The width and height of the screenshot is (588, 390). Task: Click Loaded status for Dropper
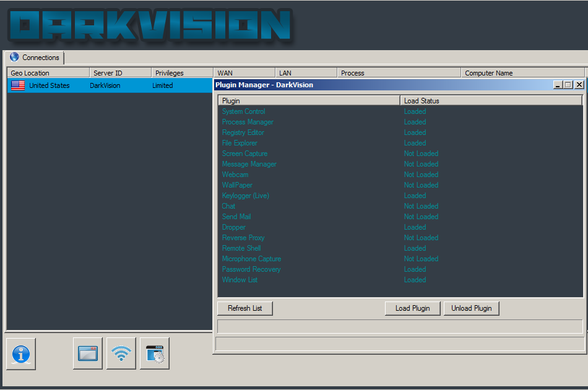[x=415, y=227]
